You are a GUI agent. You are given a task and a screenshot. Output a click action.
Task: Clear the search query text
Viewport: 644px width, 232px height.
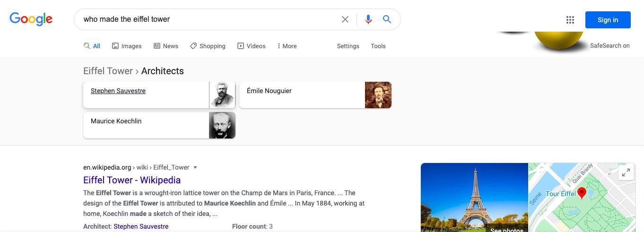[345, 19]
